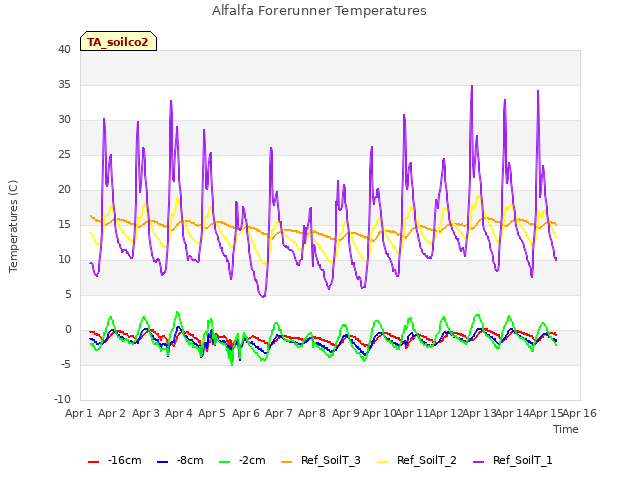Click the purple Ref_SoilT_1 legend swatch
640x480 pixels.
(478, 462)
